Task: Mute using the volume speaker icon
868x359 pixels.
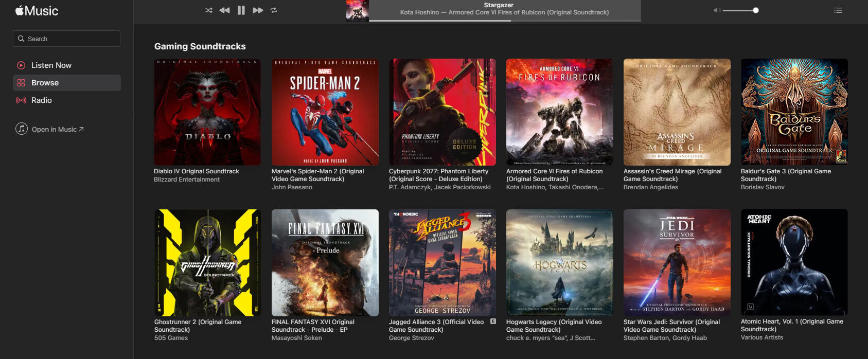Action: point(717,10)
